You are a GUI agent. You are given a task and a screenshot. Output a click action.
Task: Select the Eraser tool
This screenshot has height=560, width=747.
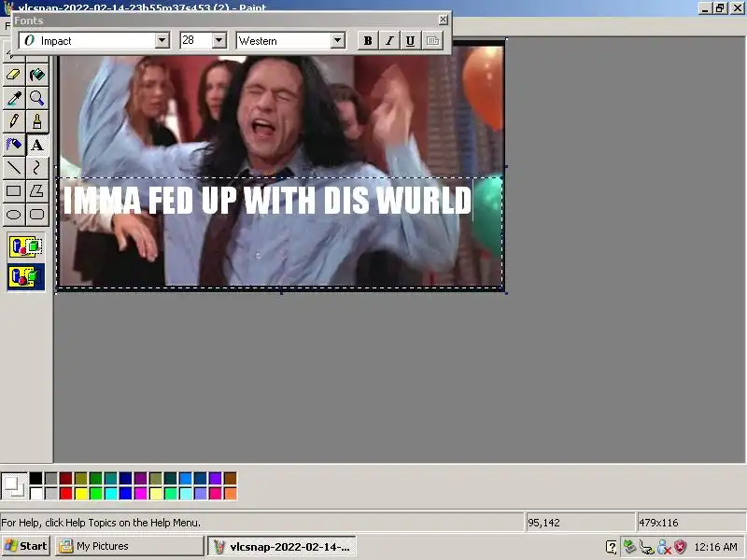point(14,75)
